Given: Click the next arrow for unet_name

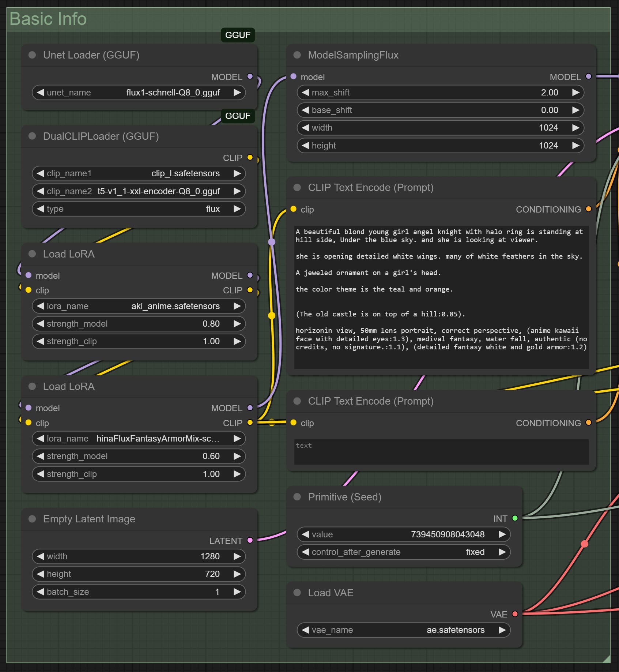Looking at the screenshot, I should point(237,93).
